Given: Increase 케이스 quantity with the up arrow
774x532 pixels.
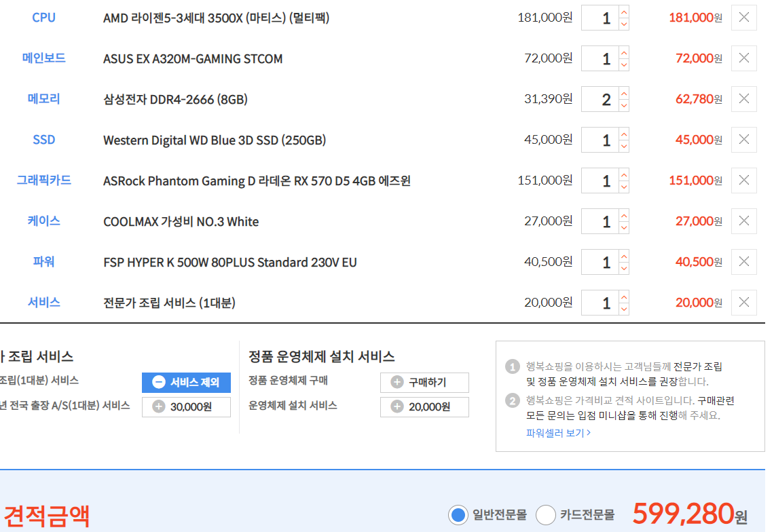Looking at the screenshot, I should (x=624, y=215).
